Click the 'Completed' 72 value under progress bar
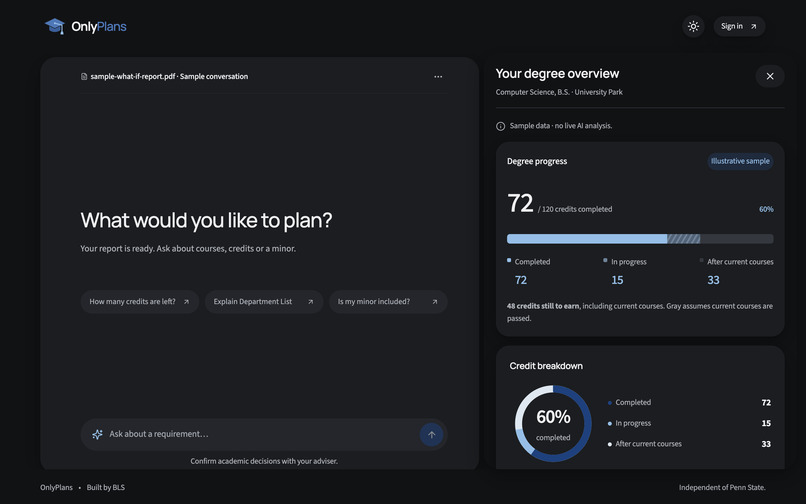The width and height of the screenshot is (806, 504). [x=521, y=280]
